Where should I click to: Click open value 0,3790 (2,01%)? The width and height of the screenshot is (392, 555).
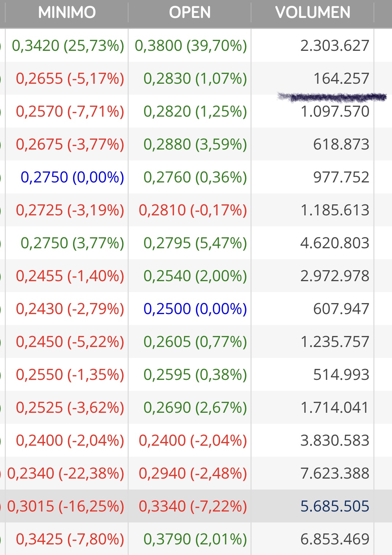[x=195, y=539]
